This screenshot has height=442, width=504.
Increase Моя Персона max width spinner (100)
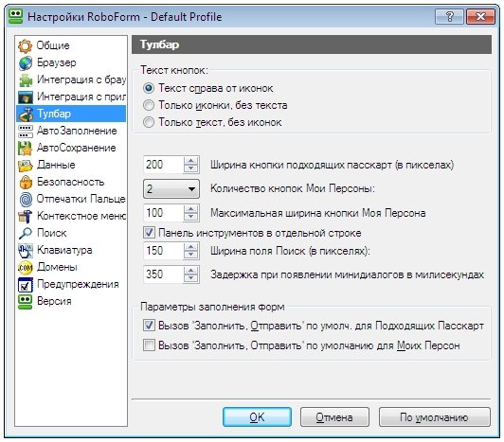(x=191, y=209)
